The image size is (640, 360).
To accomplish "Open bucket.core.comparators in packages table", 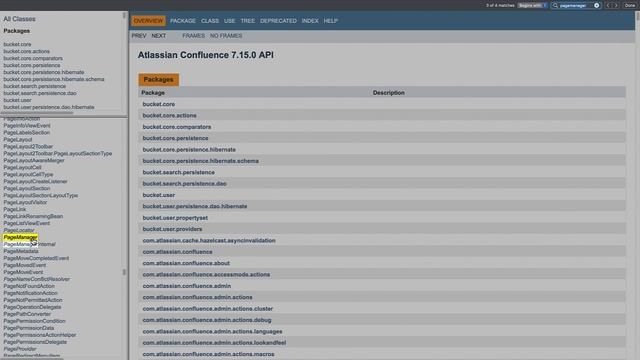I will 177,127.
